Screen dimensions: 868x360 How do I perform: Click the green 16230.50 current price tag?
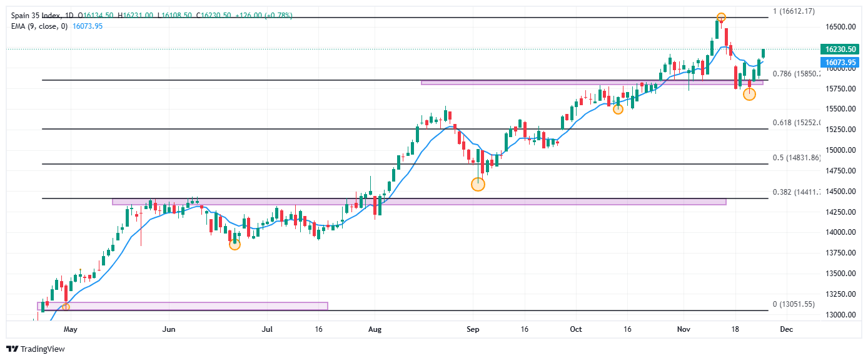tap(840, 49)
